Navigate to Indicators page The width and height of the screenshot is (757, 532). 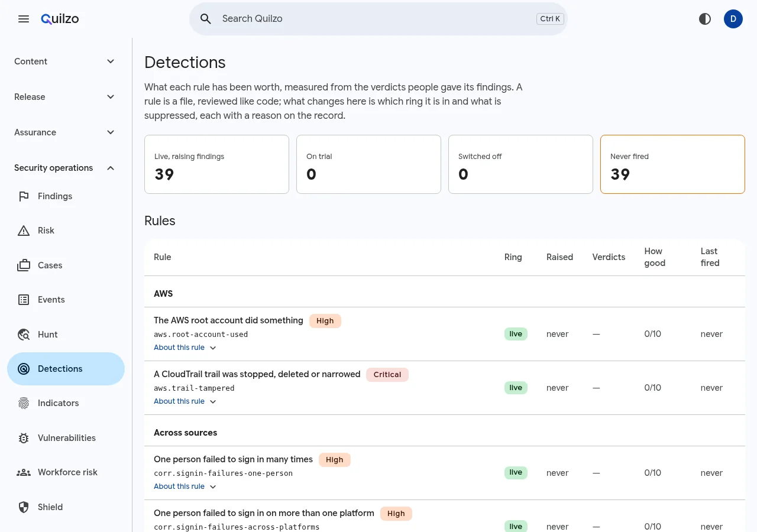pos(66,403)
